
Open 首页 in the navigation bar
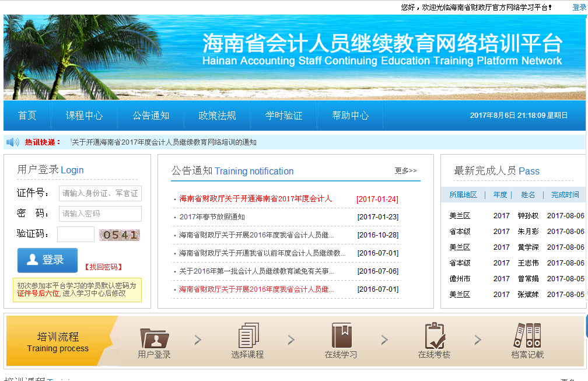pos(27,116)
